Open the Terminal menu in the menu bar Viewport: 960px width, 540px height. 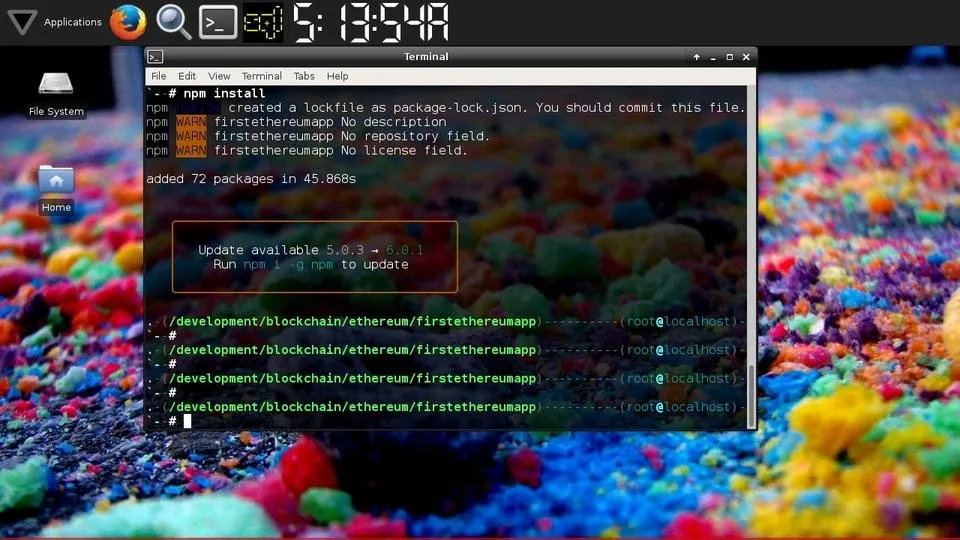click(x=261, y=76)
